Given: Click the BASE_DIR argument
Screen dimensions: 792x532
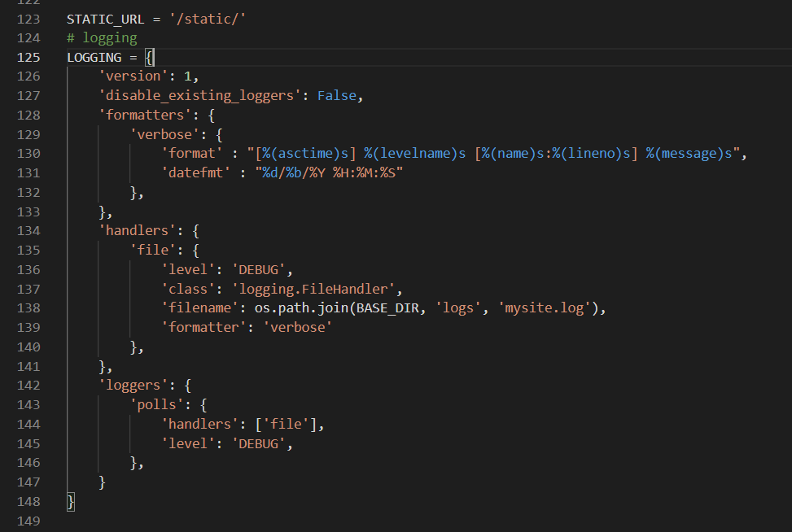Looking at the screenshot, I should tap(387, 308).
